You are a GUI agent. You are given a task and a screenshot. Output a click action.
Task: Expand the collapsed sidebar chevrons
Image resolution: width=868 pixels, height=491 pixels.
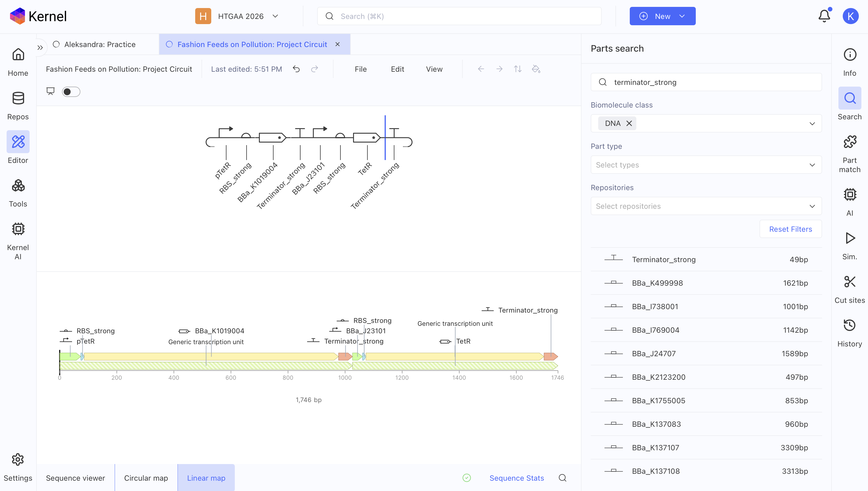tap(40, 48)
